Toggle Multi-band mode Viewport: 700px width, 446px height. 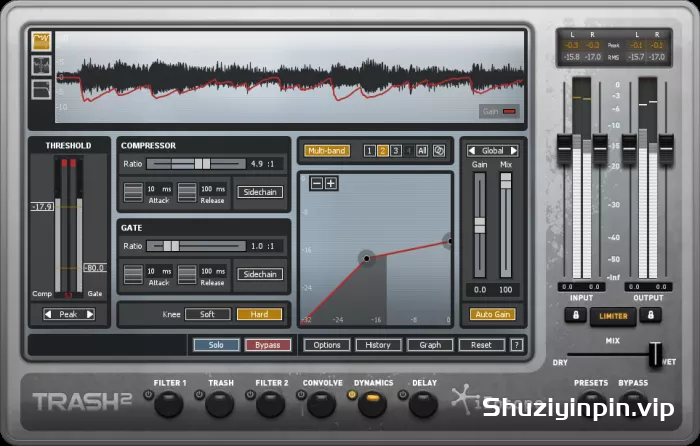click(327, 151)
